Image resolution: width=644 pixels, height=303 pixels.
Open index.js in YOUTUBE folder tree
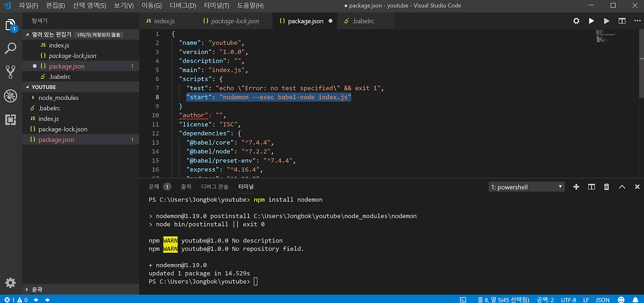80,119
